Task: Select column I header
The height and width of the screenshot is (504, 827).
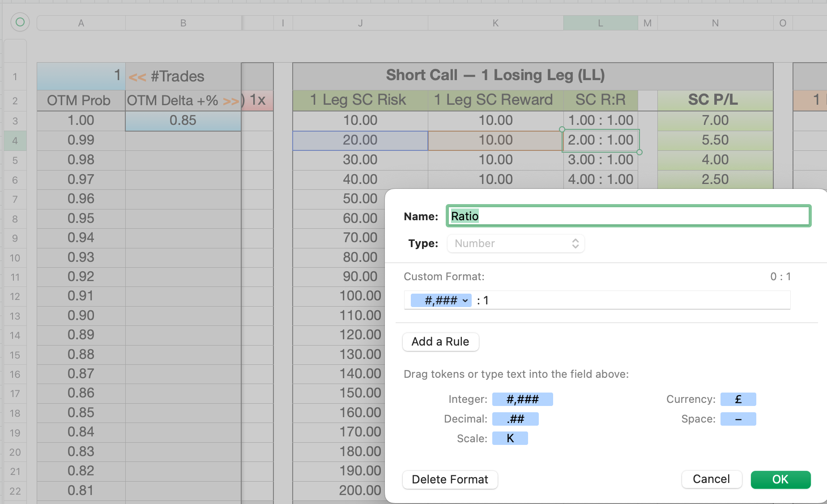Action: (283, 23)
